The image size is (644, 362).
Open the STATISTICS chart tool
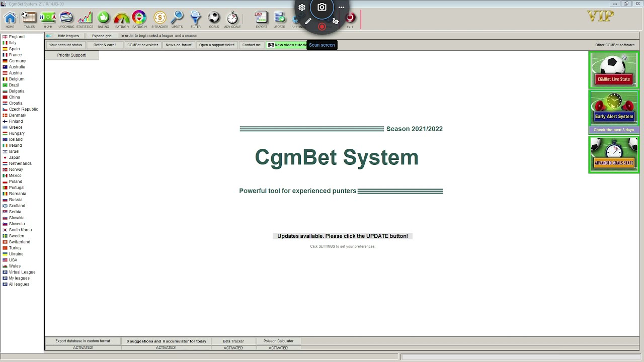(85, 19)
